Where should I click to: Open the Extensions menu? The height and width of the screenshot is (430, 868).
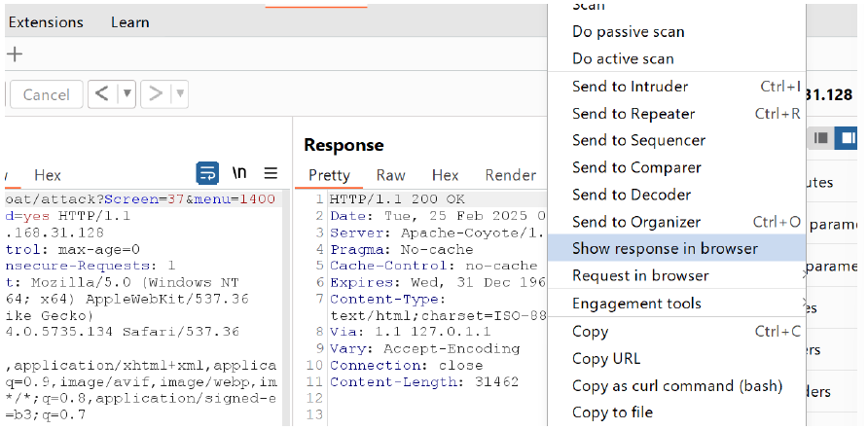coord(46,22)
